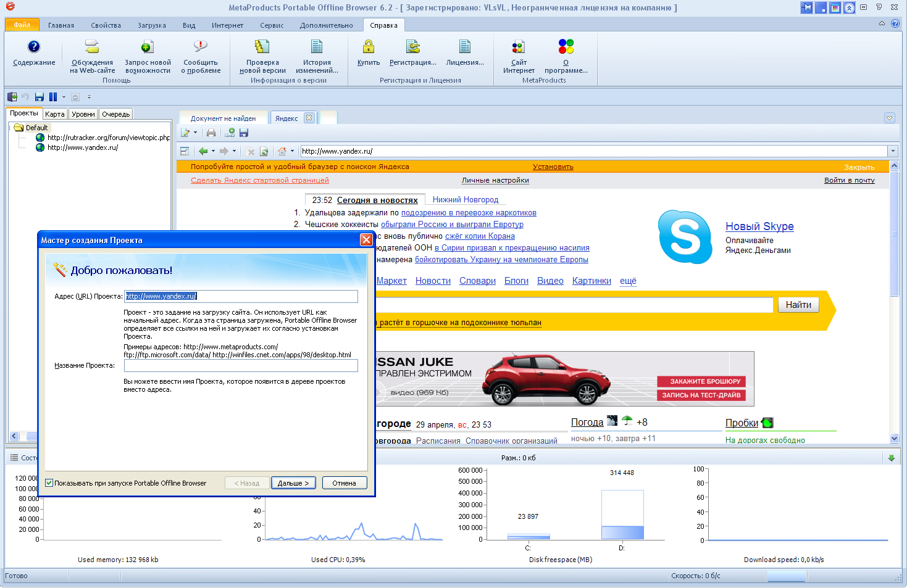
Task: Open the browser tabs list dropdown
Action: 890,118
